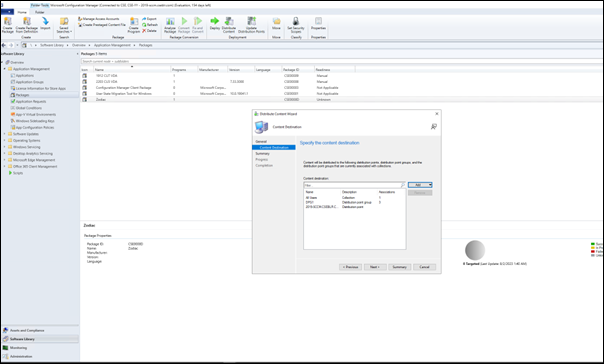Image resolution: width=604 pixels, height=364 pixels.
Task: Open the Monitoring workspace
Action: click(18, 348)
